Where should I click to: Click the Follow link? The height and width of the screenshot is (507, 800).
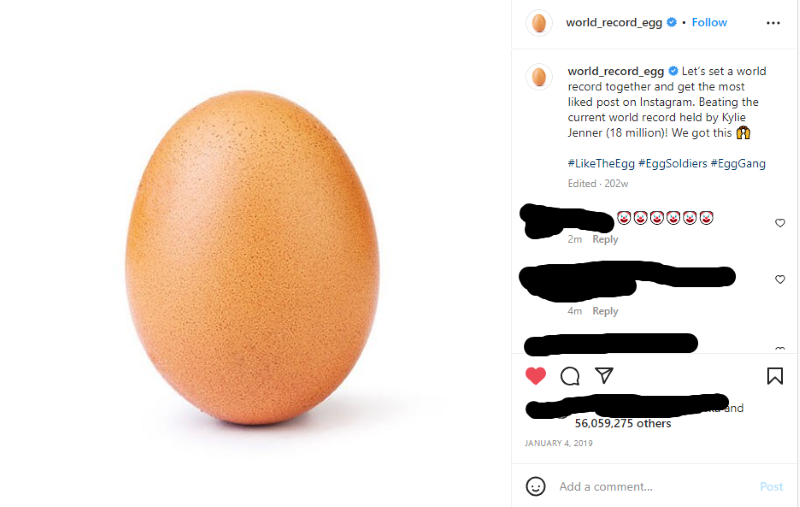709,22
